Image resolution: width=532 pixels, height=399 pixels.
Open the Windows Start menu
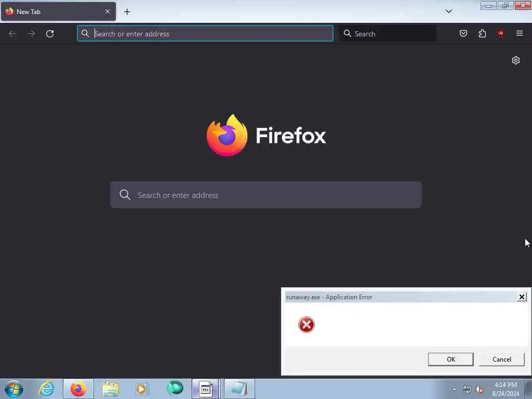coord(14,389)
